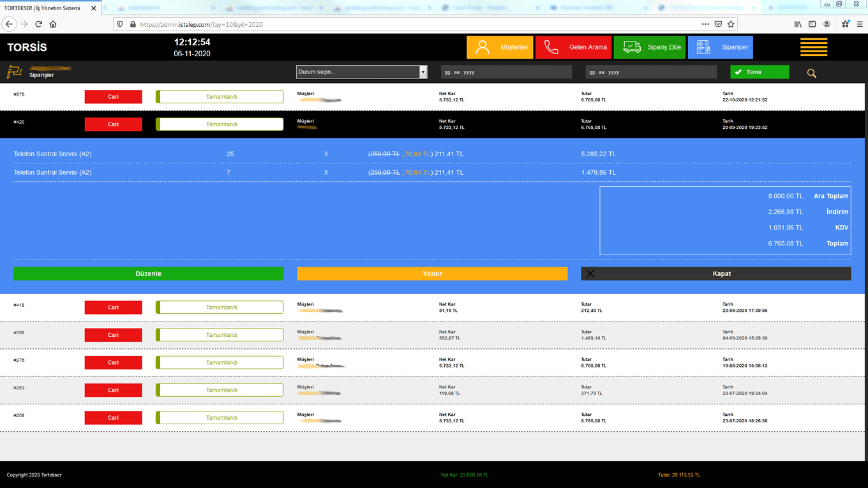Click the address bar URL
The width and height of the screenshot is (868, 488).
coord(201,24)
